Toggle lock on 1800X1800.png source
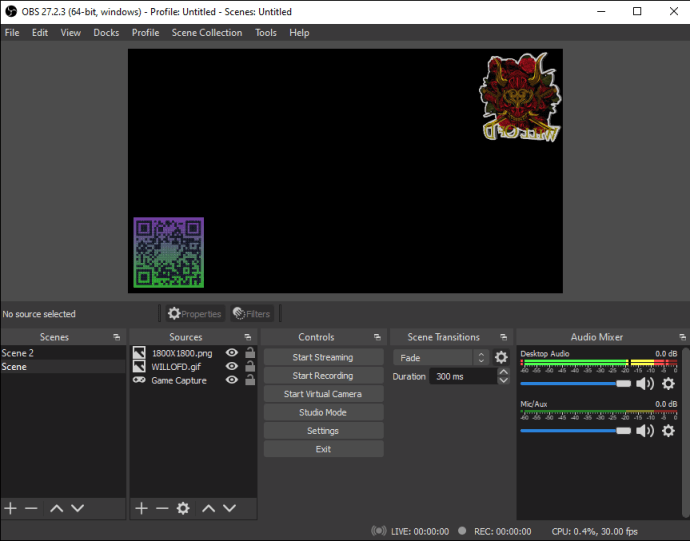690x541 pixels. pos(250,352)
